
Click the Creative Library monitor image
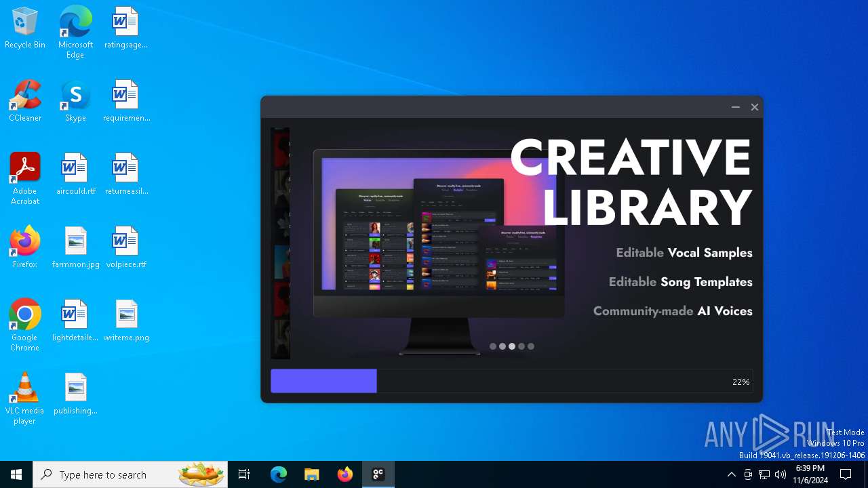click(x=439, y=251)
